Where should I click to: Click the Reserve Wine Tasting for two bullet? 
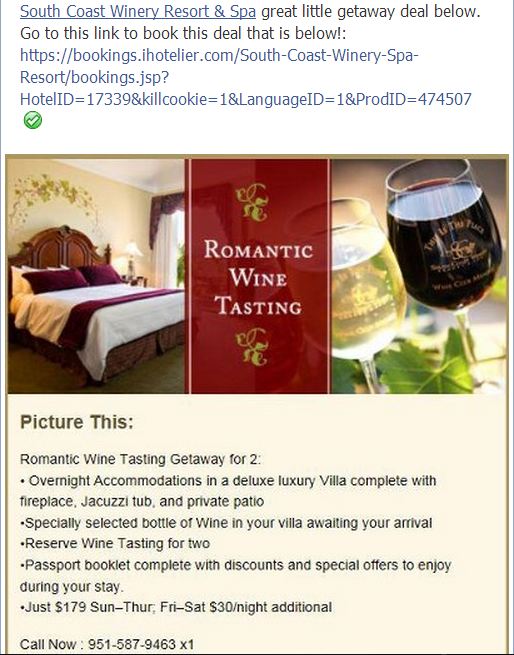click(115, 543)
